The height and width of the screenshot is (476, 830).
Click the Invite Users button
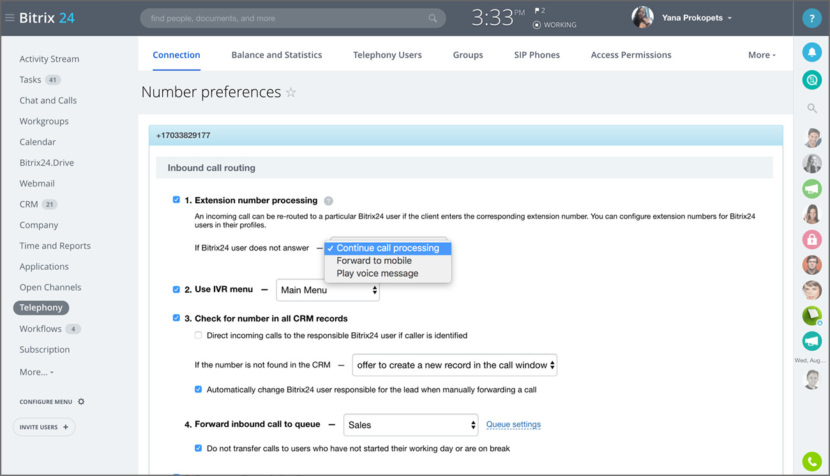[x=44, y=427]
